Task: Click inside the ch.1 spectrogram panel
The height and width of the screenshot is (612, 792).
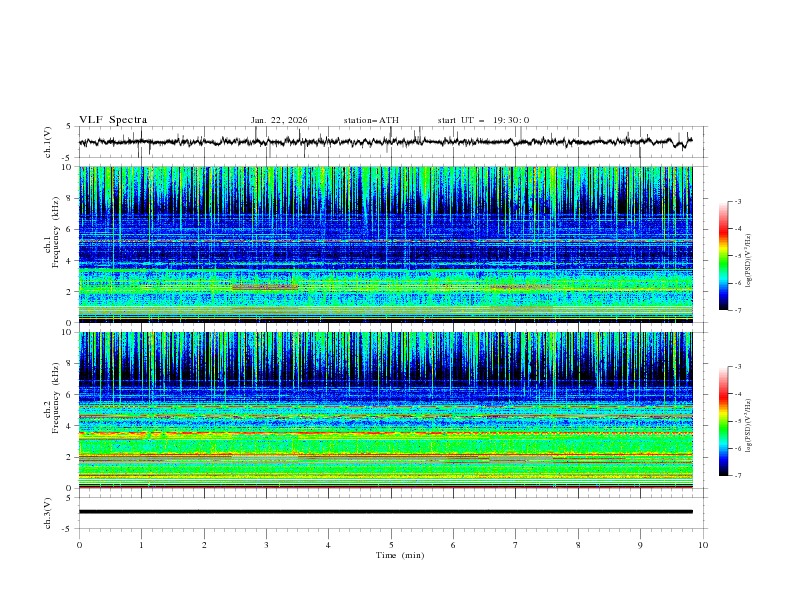Action: pyautogui.click(x=385, y=244)
